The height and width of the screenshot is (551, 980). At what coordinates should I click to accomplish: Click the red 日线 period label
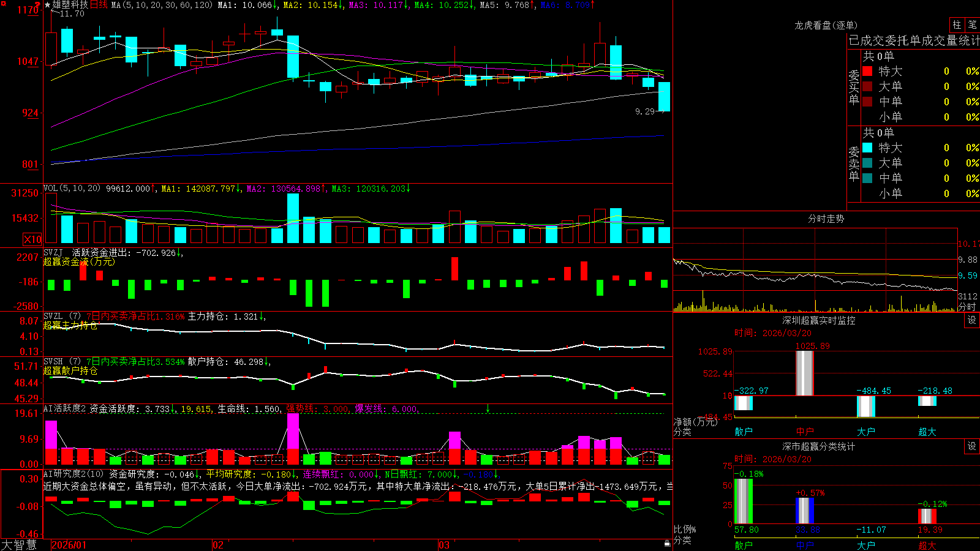tap(99, 5)
